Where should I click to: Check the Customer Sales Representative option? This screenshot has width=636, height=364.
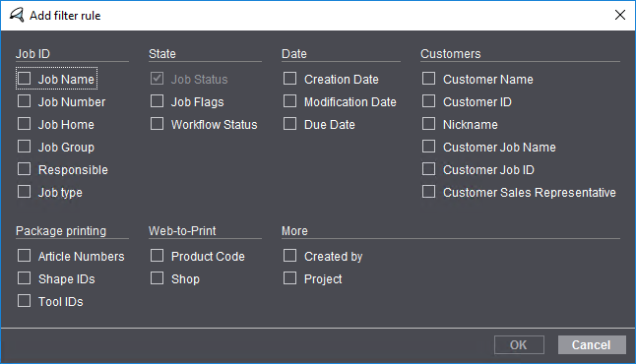click(428, 191)
